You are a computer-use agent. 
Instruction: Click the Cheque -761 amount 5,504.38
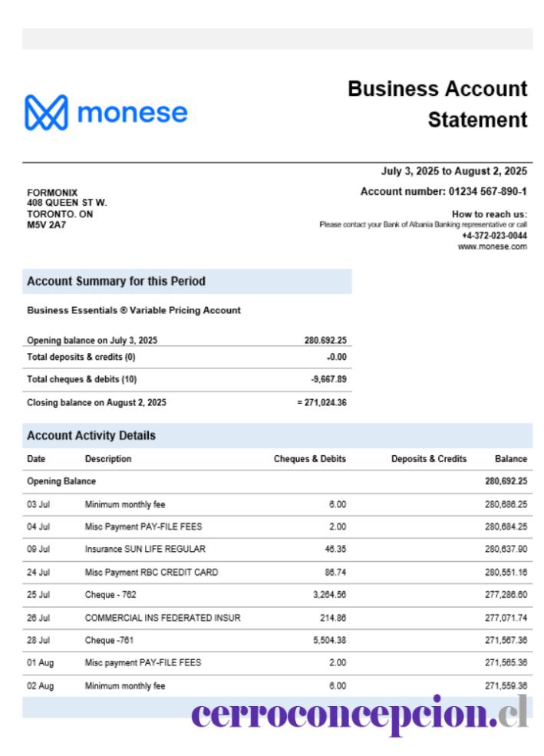pos(329,640)
